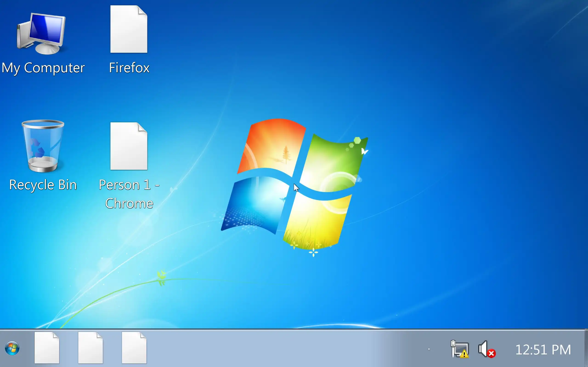The height and width of the screenshot is (367, 588).
Task: Click the second pinned taskbar icon
Action: [x=90, y=348]
